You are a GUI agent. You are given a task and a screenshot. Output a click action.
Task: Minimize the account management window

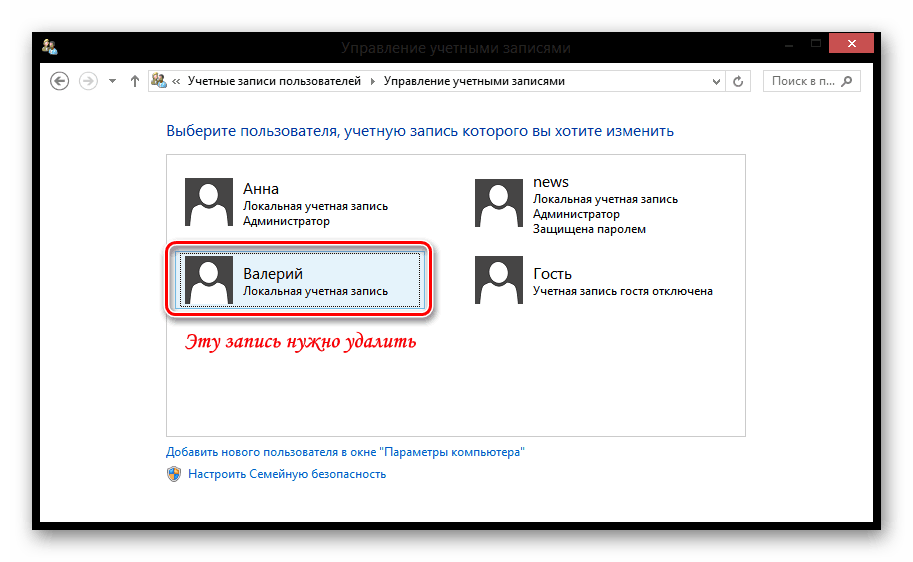click(x=789, y=45)
